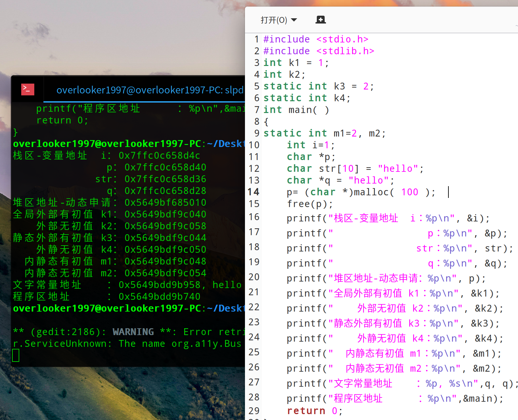Click the printf 栈区-变量地址 line in gedit
The height and width of the screenshot is (420, 518).
point(388,218)
